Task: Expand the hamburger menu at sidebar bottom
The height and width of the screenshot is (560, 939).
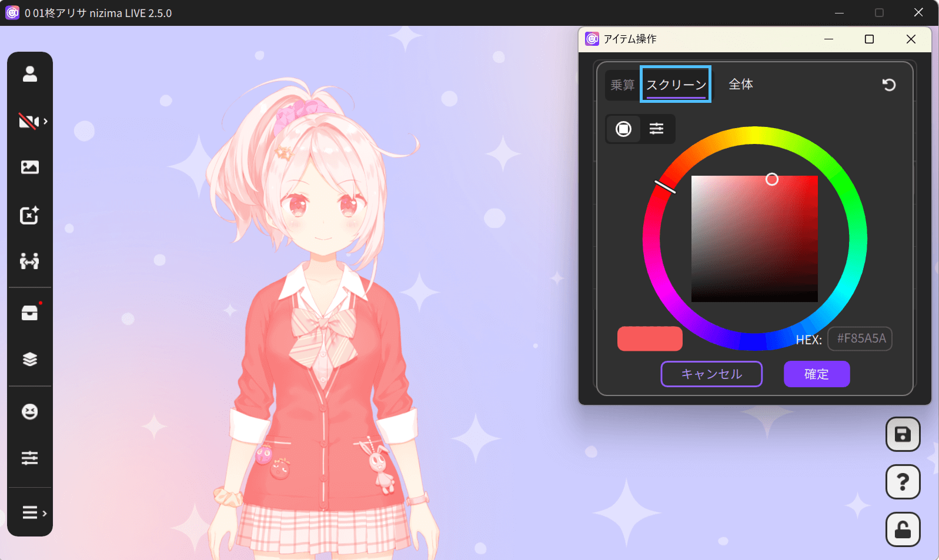Action: (x=34, y=513)
